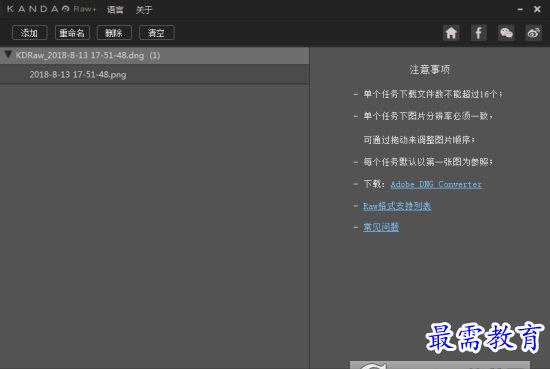Click the 删除 (Delete) button
Screen dimensions: 550x369
pos(114,33)
